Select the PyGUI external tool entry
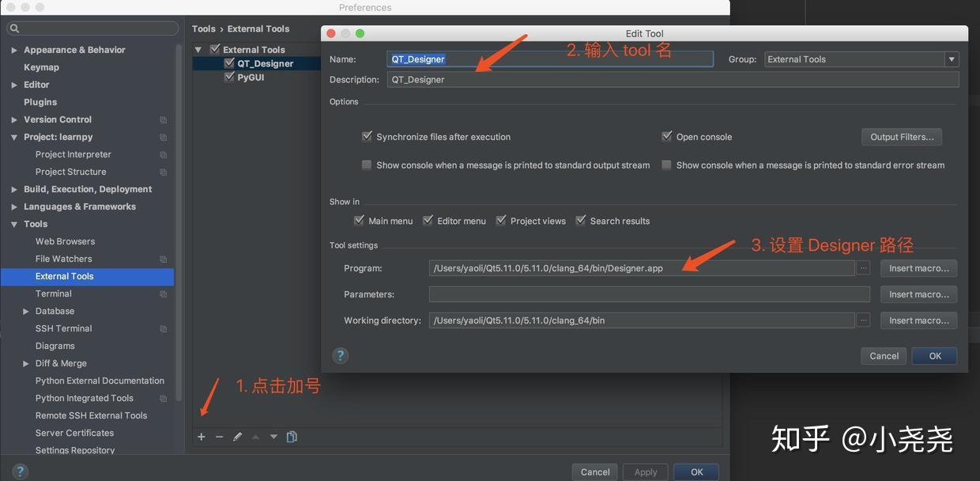980x481 pixels. tap(250, 76)
